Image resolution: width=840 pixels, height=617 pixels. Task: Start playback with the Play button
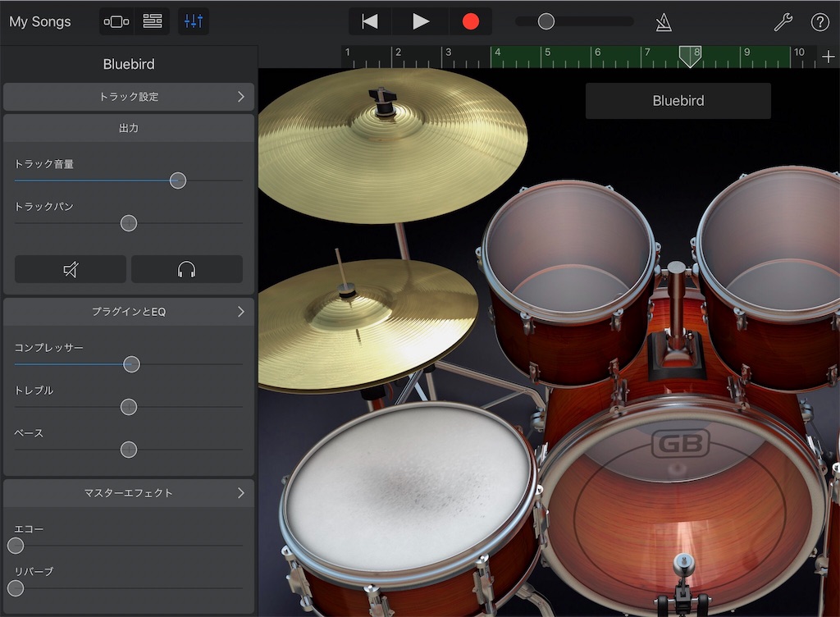[421, 21]
